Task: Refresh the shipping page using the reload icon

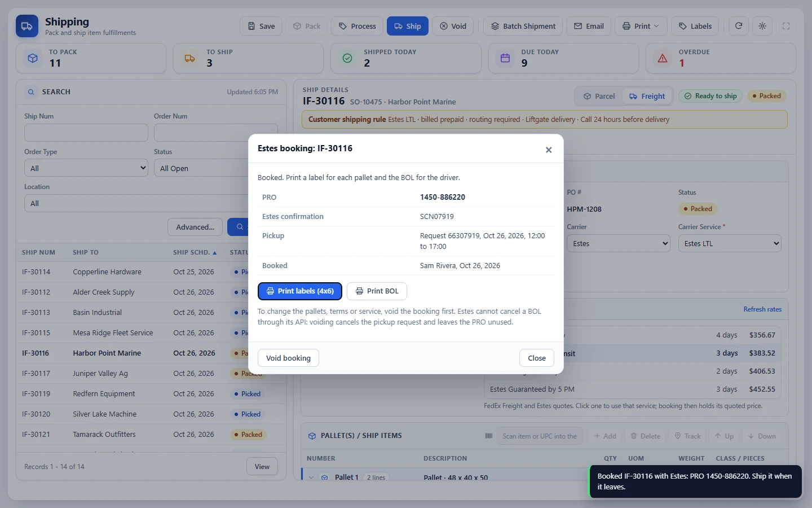Action: pyautogui.click(x=739, y=26)
